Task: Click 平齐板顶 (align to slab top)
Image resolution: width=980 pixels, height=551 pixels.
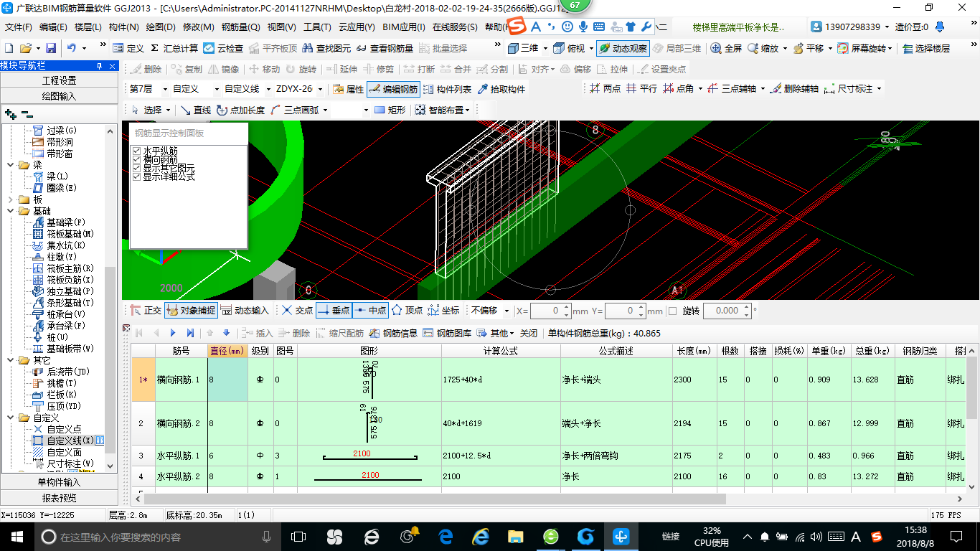Action: coord(273,48)
